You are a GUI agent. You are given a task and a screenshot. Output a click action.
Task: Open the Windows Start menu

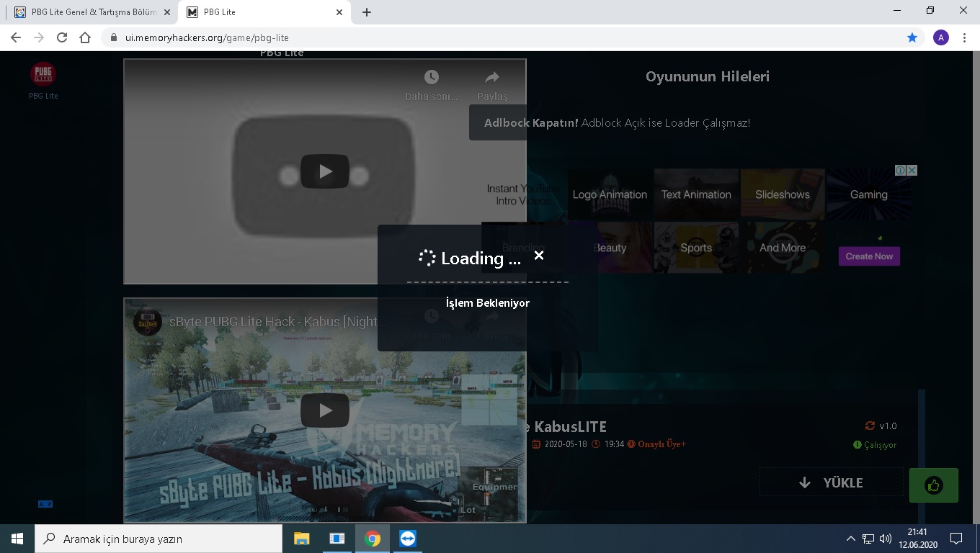17,539
